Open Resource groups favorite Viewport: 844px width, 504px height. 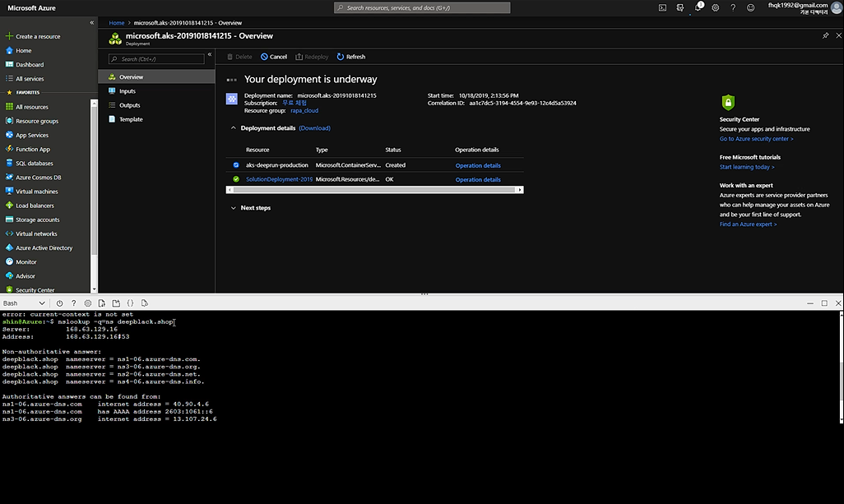tap(32, 121)
